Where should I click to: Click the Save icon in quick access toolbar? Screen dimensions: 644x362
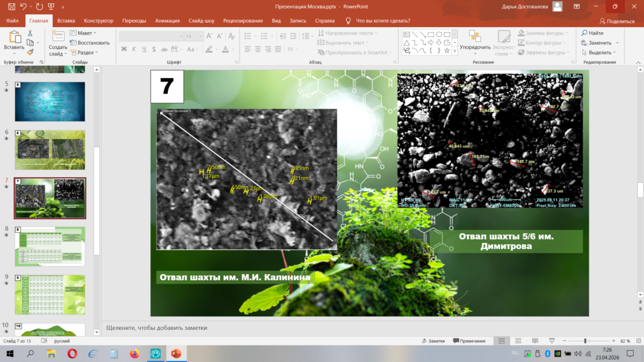(12, 6)
